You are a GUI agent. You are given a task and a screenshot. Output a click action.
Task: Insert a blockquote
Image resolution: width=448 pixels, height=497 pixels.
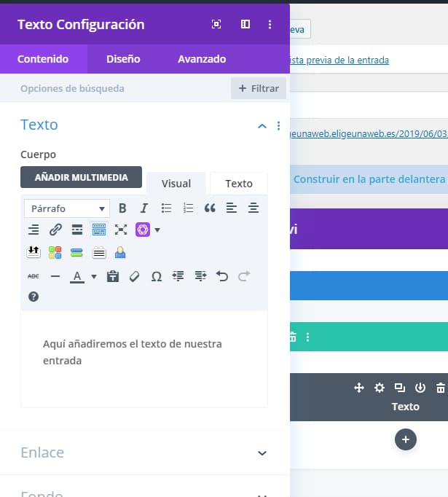click(x=210, y=208)
